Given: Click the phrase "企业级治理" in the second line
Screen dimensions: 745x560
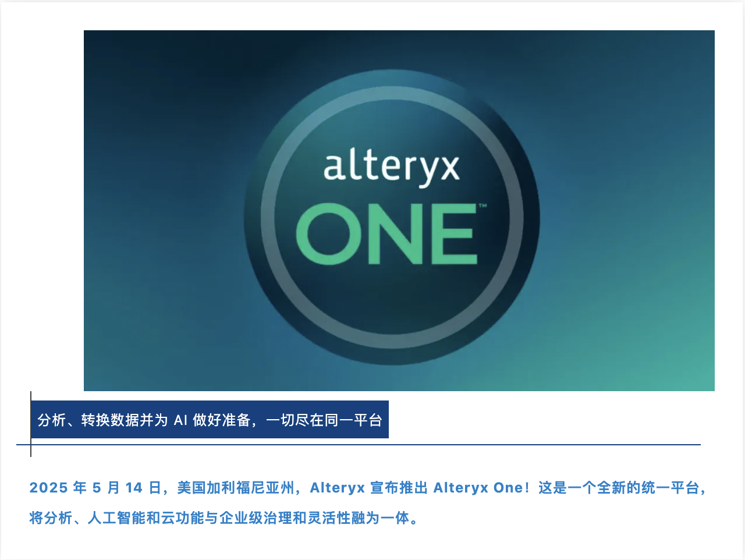Looking at the screenshot, I should pos(256,518).
